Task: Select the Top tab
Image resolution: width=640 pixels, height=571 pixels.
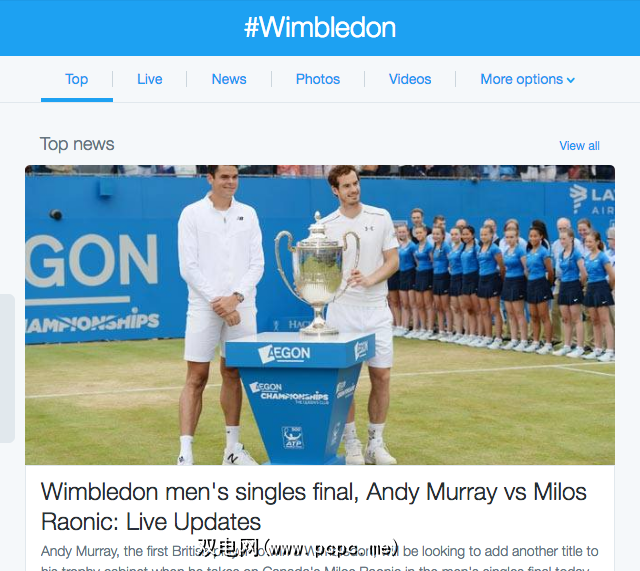Action: pos(77,79)
